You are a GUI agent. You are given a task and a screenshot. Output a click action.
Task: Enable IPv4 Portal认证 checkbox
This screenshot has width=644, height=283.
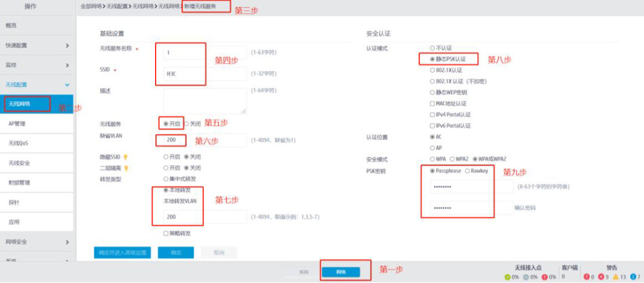point(432,114)
